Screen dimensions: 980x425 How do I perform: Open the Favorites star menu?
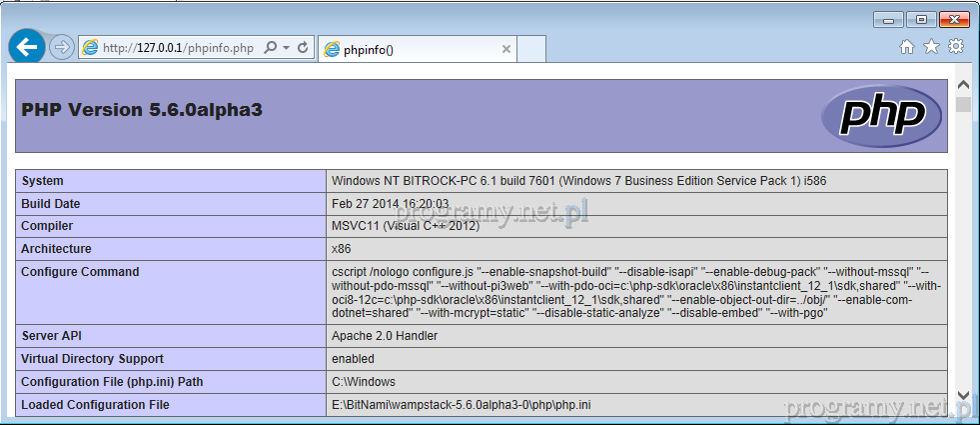(931, 46)
